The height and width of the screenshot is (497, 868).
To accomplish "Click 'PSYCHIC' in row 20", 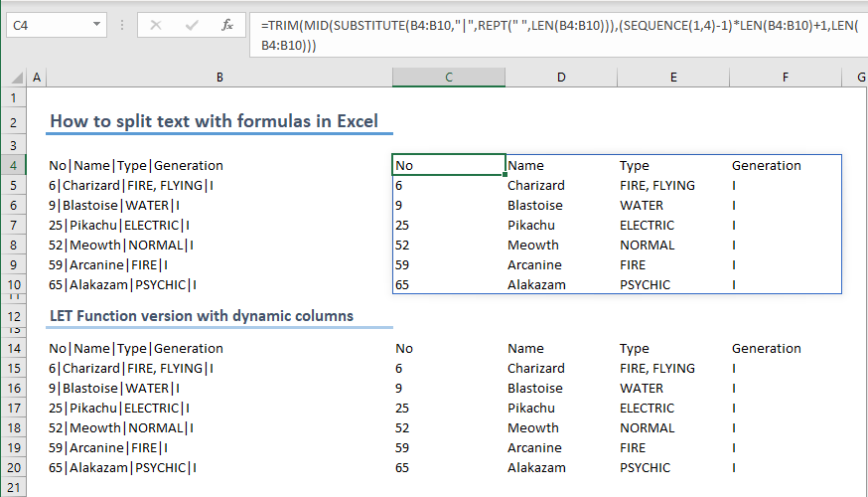I will coord(645,467).
